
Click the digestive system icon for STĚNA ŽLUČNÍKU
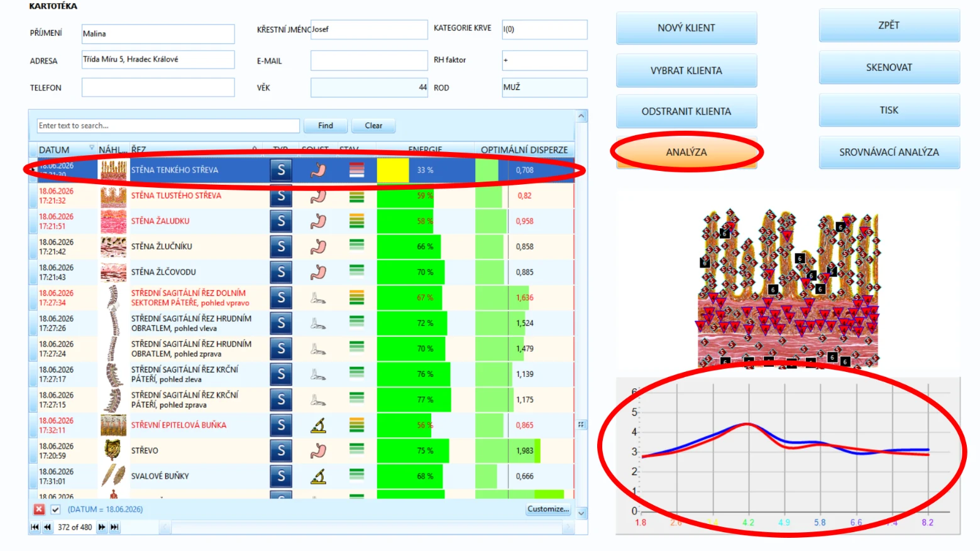point(318,246)
